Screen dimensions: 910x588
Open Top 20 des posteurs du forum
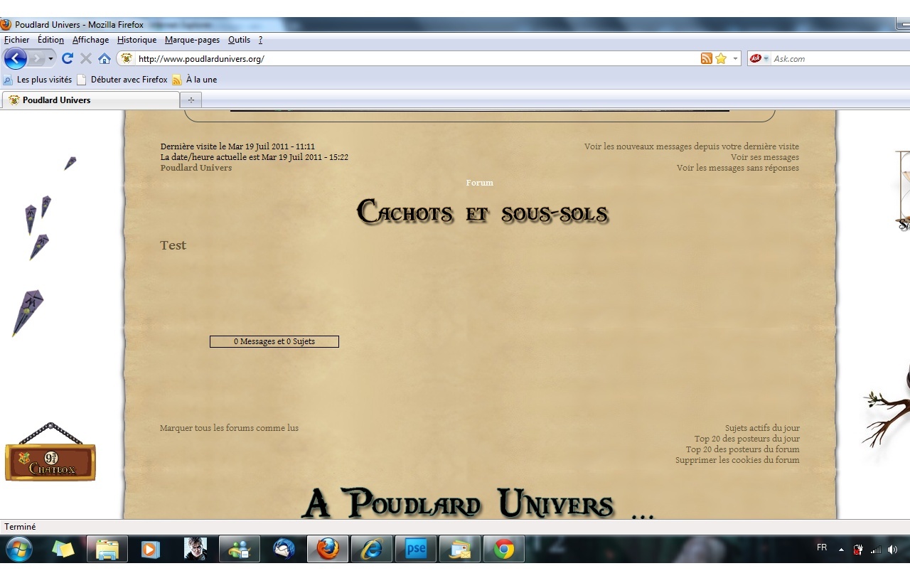(x=742, y=449)
